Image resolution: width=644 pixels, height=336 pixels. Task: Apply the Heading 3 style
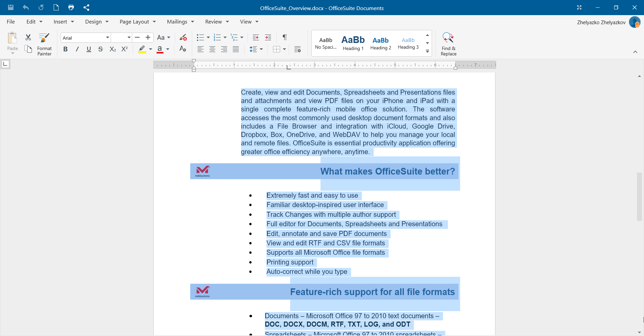click(x=408, y=43)
